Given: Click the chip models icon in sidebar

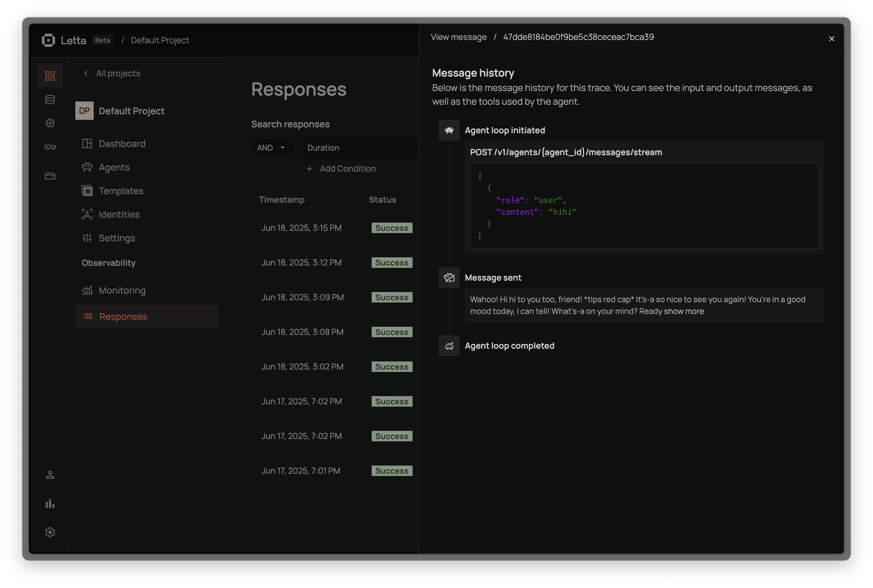Looking at the screenshot, I should click(x=50, y=123).
